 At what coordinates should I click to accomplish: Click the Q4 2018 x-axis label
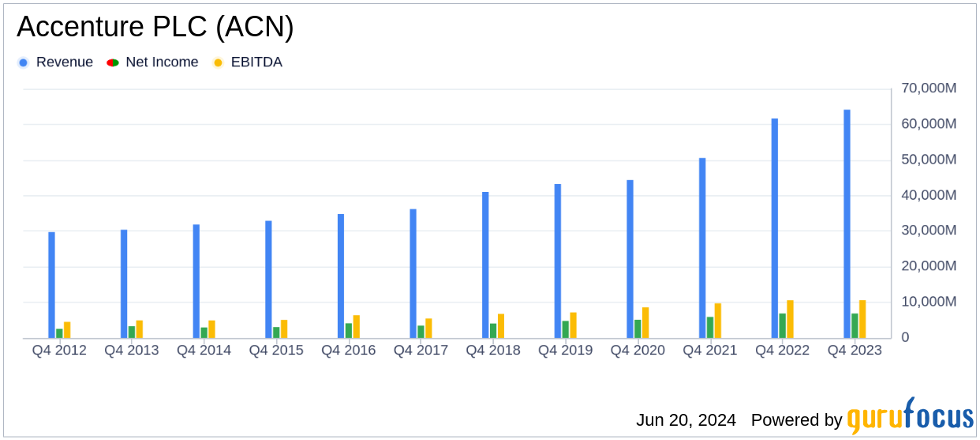click(x=493, y=350)
